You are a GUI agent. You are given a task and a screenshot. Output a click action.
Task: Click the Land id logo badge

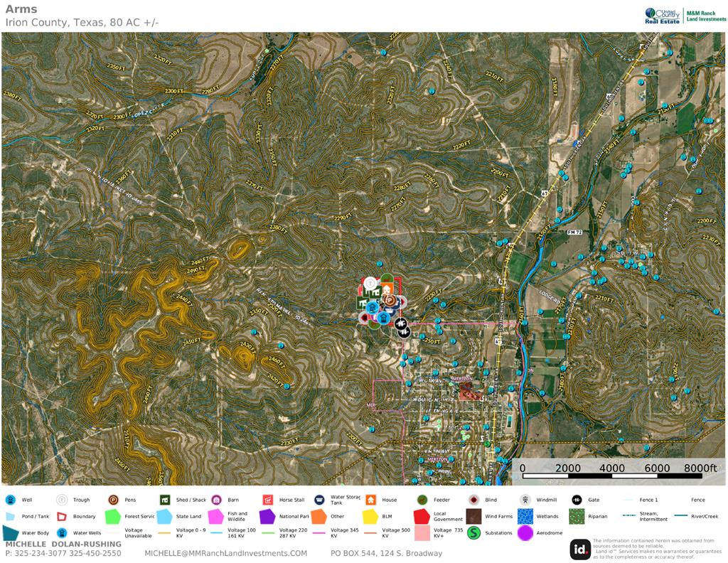click(x=579, y=549)
